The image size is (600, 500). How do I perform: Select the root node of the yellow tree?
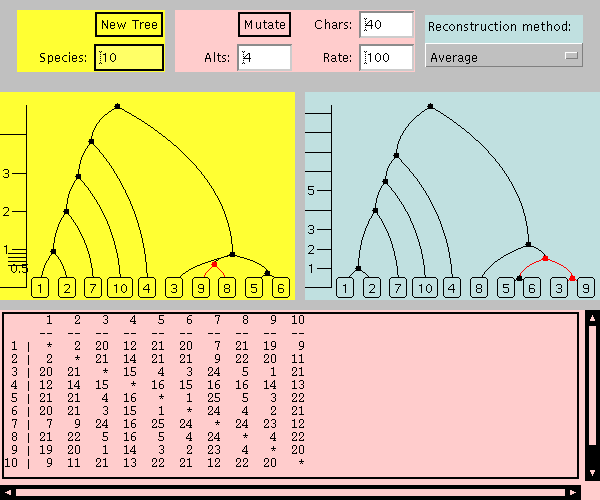pyautogui.click(x=117, y=105)
